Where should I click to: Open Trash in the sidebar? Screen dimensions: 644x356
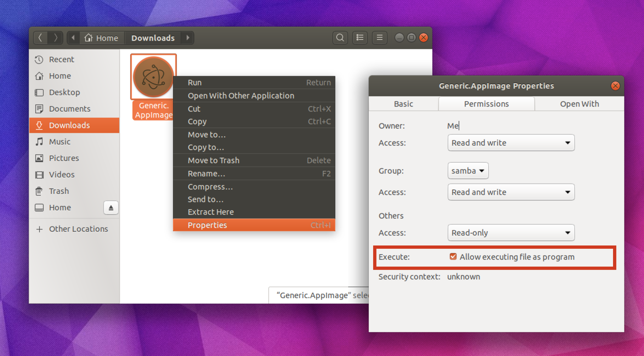[x=59, y=191]
